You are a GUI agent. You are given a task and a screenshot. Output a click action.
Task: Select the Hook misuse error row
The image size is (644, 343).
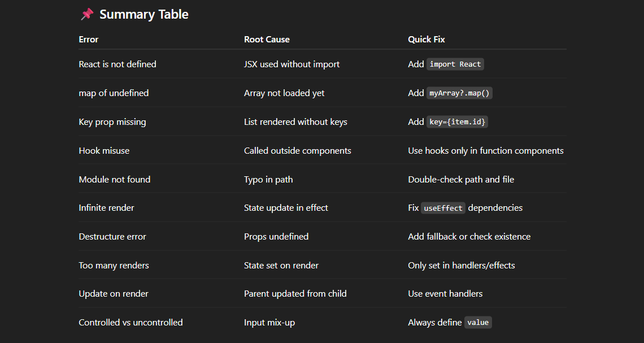(104, 151)
